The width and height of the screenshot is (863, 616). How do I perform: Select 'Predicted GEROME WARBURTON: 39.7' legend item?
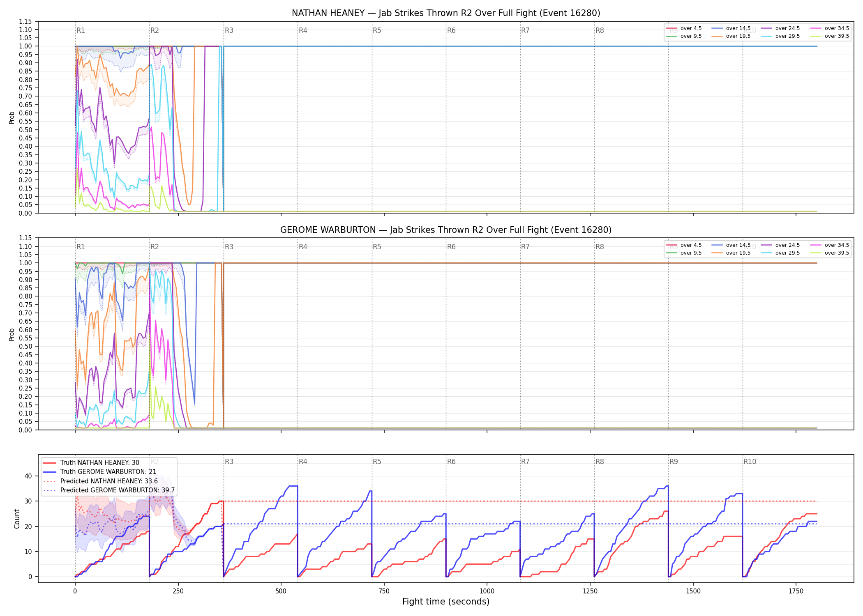[109, 490]
